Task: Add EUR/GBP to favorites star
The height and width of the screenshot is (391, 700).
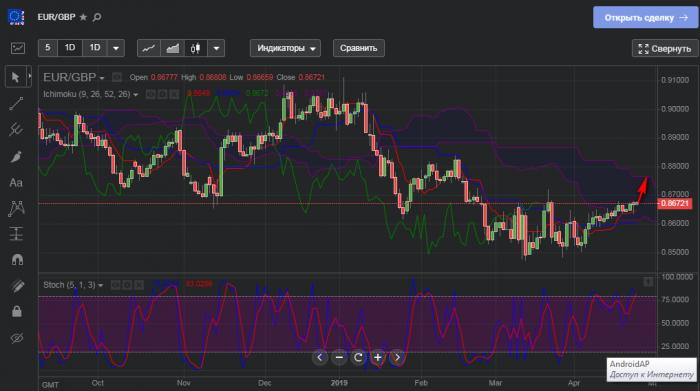Action: click(x=83, y=17)
